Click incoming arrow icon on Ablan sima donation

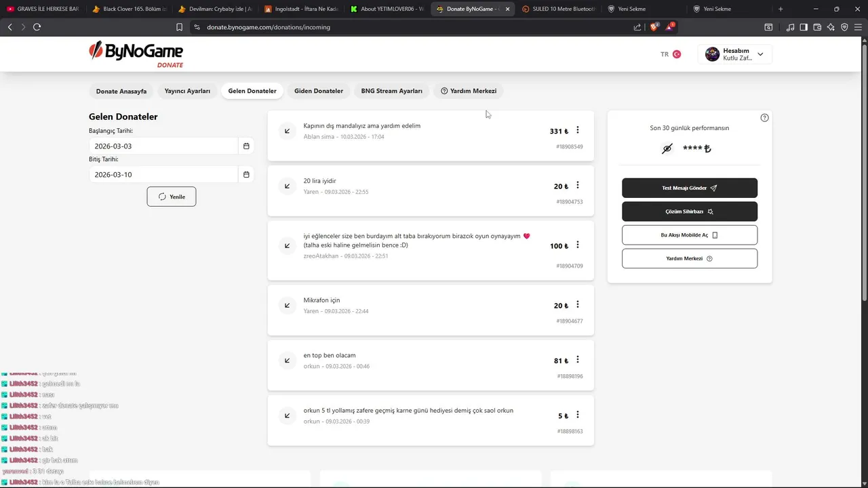click(x=288, y=131)
